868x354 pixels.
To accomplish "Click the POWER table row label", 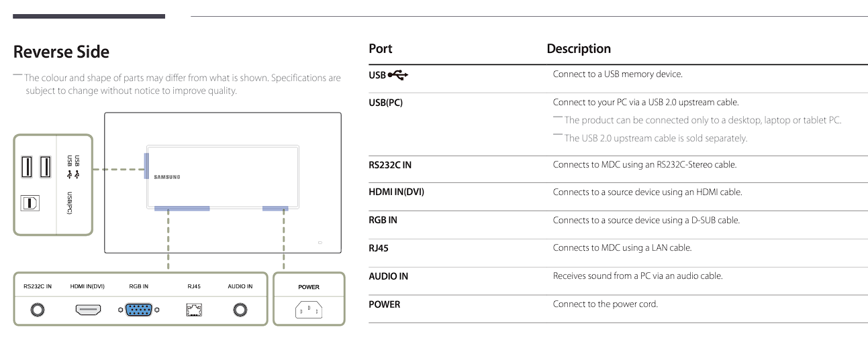I will coord(384,304).
